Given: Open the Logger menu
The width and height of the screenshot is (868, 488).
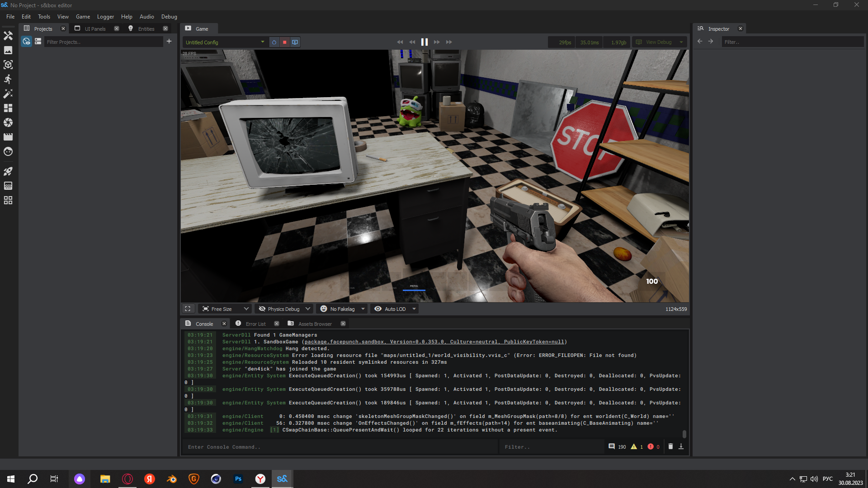Looking at the screenshot, I should 105,17.
